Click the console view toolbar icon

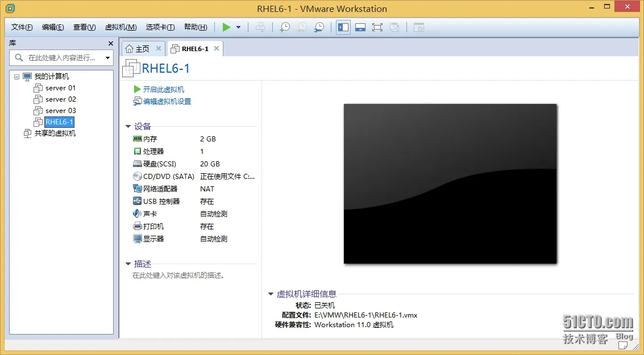(418, 27)
